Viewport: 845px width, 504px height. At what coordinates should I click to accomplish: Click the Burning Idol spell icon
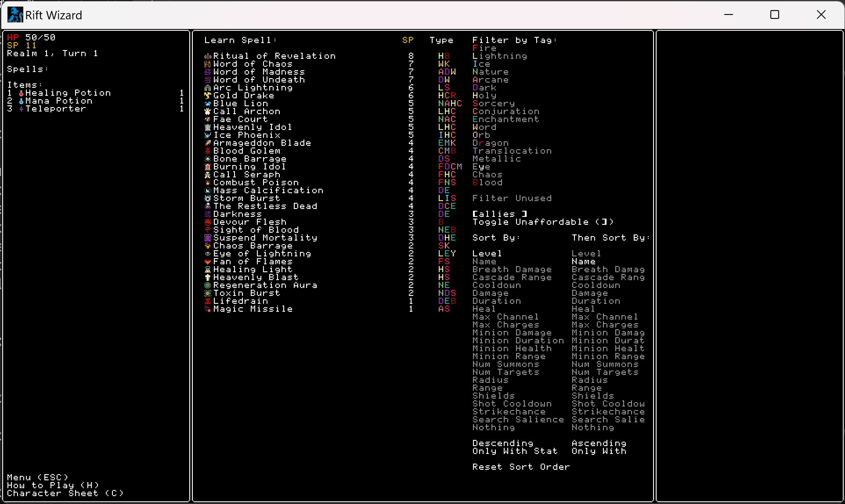click(x=208, y=167)
